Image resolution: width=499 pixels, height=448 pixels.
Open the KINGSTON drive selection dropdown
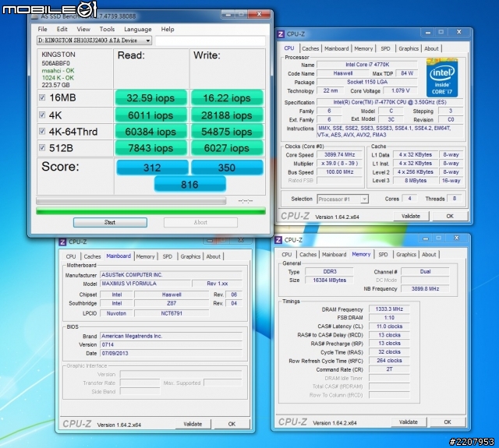(x=94, y=41)
